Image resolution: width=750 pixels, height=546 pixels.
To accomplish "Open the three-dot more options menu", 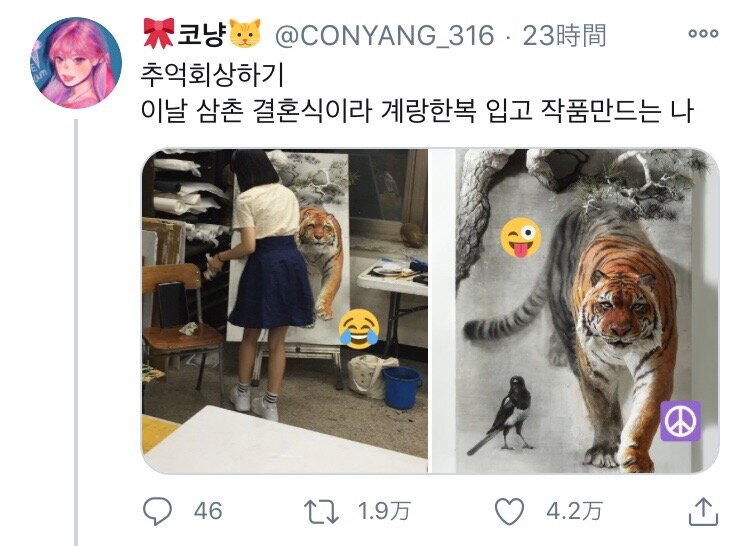I will coord(703,33).
